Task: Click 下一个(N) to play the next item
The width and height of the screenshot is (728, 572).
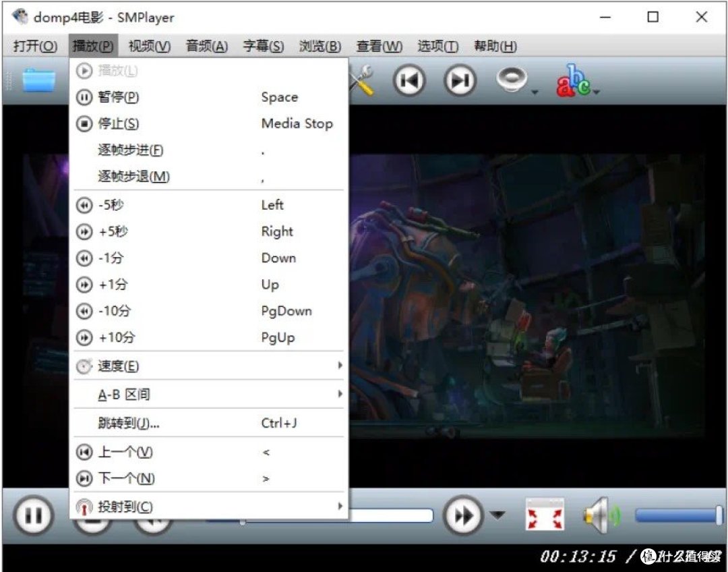Action: [x=125, y=478]
